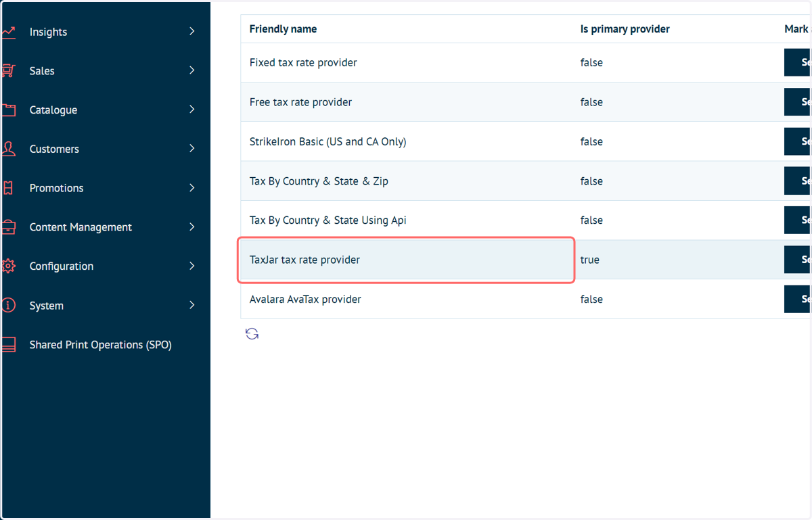812x520 pixels.
Task: Click the false value in StrikeIron Basic row
Action: pyautogui.click(x=591, y=141)
